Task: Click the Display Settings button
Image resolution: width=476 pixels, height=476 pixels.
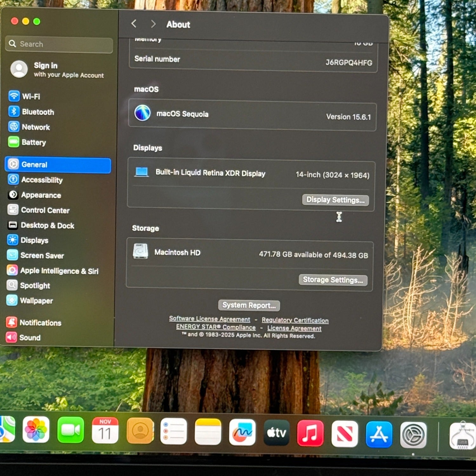Action: pyautogui.click(x=335, y=200)
